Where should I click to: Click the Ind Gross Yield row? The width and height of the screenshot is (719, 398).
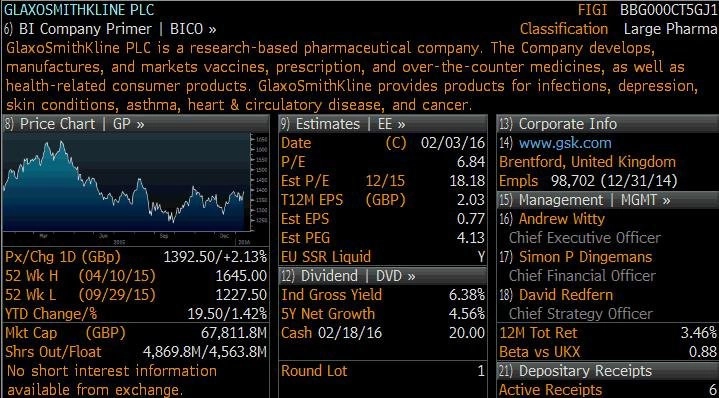[383, 295]
